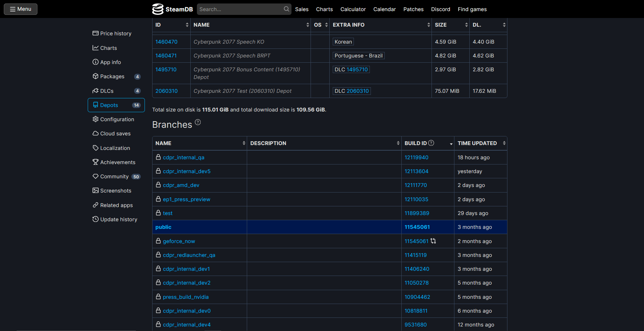Open build 10904462 link
The height and width of the screenshot is (331, 644).
click(417, 297)
